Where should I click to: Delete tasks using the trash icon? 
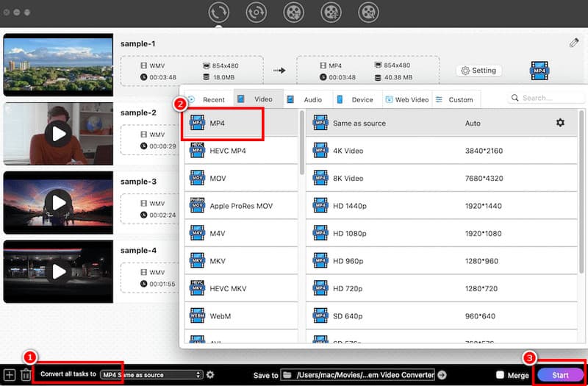[x=26, y=375]
